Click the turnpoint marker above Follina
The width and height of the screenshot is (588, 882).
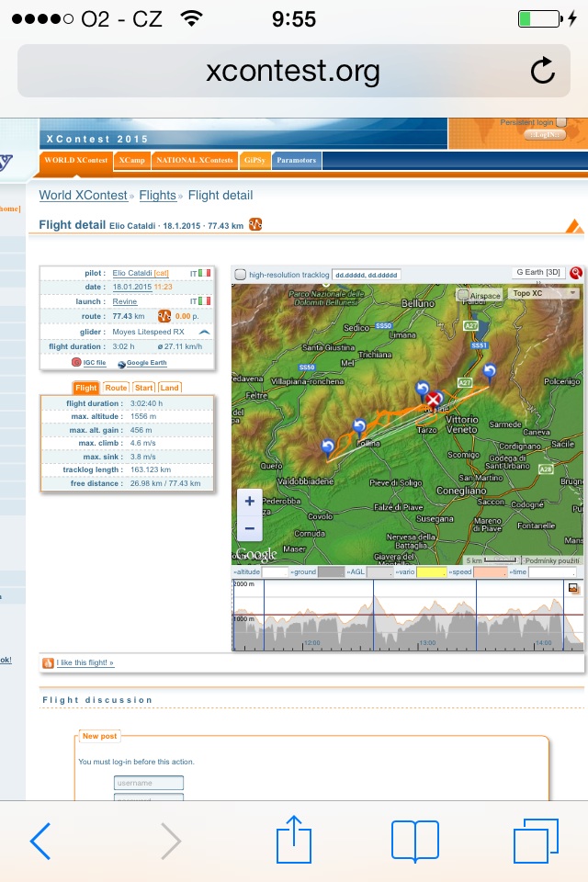(359, 427)
